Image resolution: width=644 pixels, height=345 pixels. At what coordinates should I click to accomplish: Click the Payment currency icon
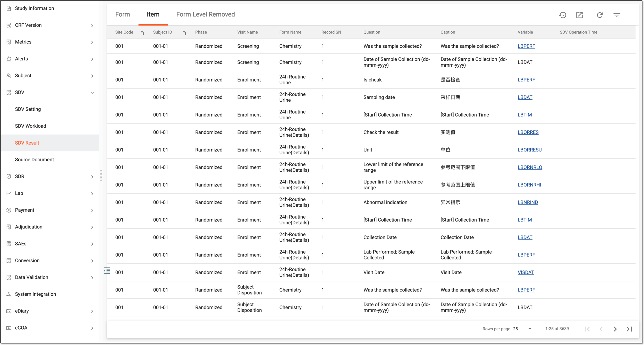tap(9, 210)
